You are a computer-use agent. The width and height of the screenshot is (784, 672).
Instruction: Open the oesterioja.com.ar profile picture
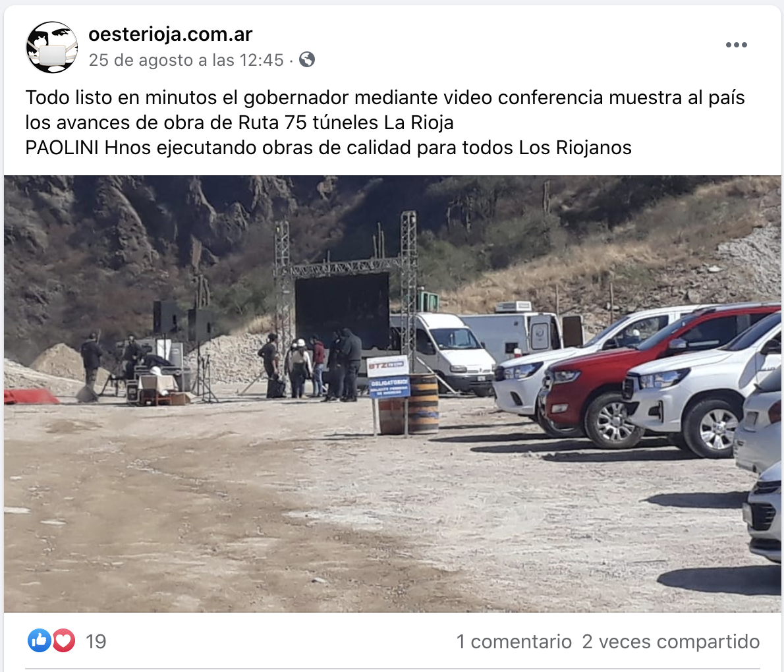pyautogui.click(x=52, y=47)
